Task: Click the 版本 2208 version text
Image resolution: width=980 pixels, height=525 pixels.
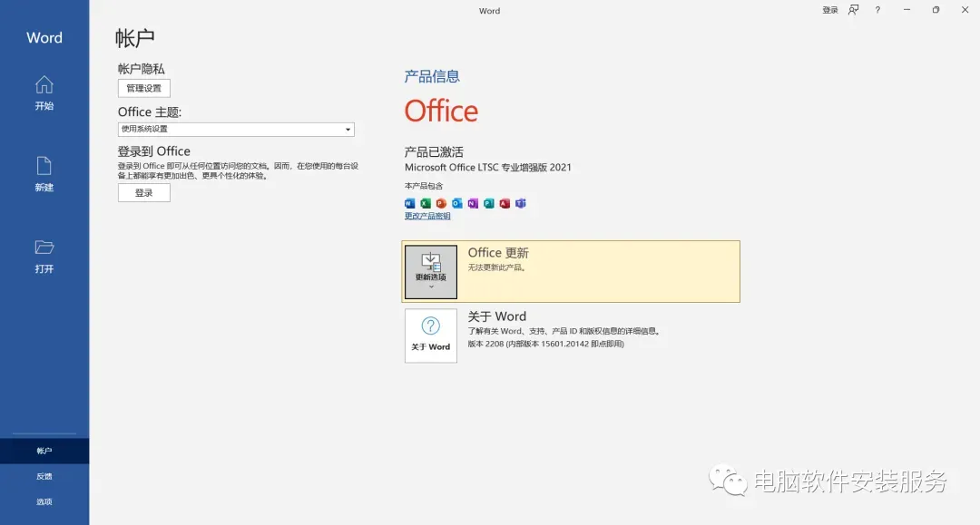Action: point(545,344)
